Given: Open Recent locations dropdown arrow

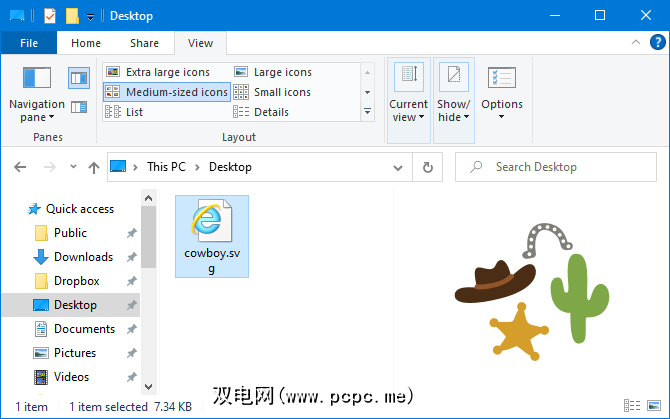Looking at the screenshot, I should coord(73,167).
